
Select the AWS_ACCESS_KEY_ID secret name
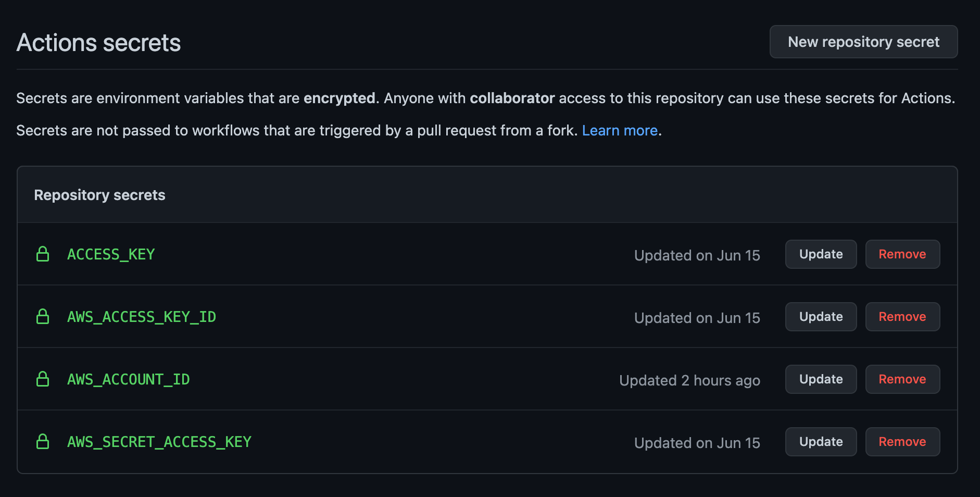(142, 317)
